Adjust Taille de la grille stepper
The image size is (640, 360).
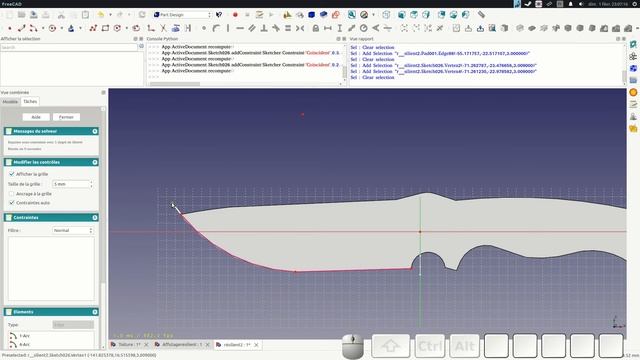pyautogui.click(x=91, y=184)
